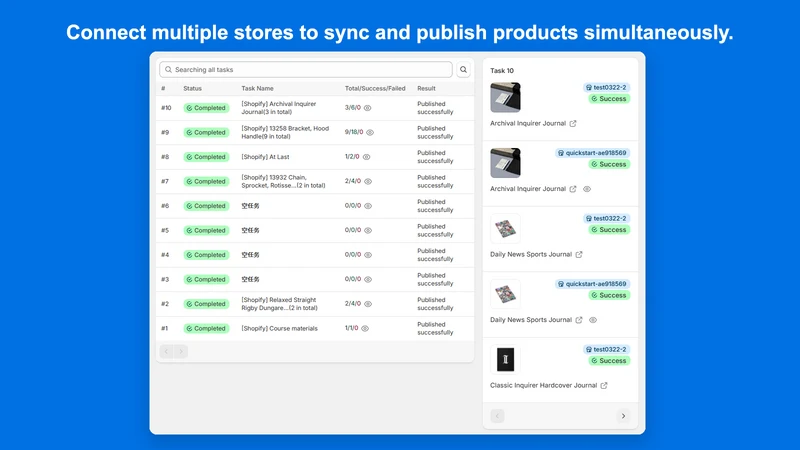View details eye icon for task #6
800x450 pixels.
(x=368, y=206)
